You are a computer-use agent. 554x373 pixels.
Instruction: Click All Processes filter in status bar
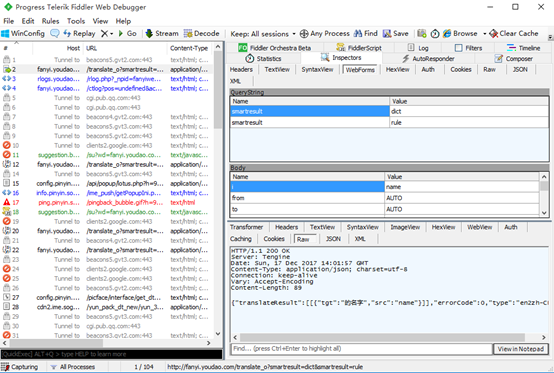tap(73, 367)
